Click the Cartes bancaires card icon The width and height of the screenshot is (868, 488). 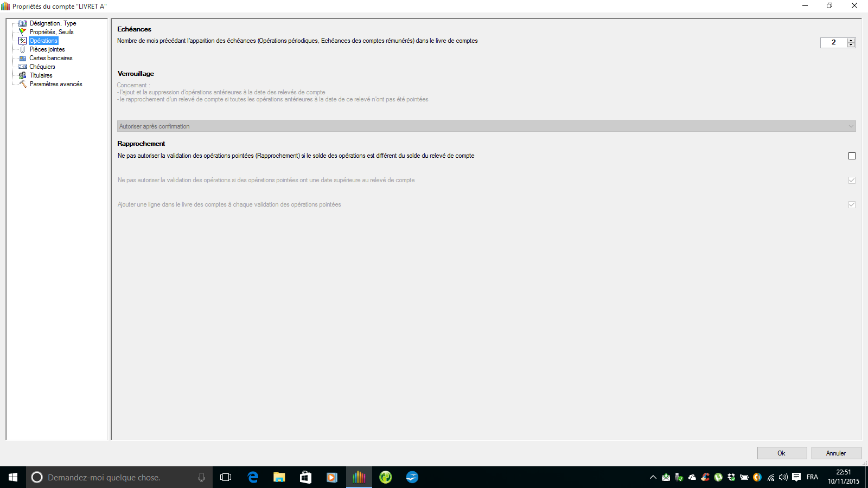(x=23, y=58)
